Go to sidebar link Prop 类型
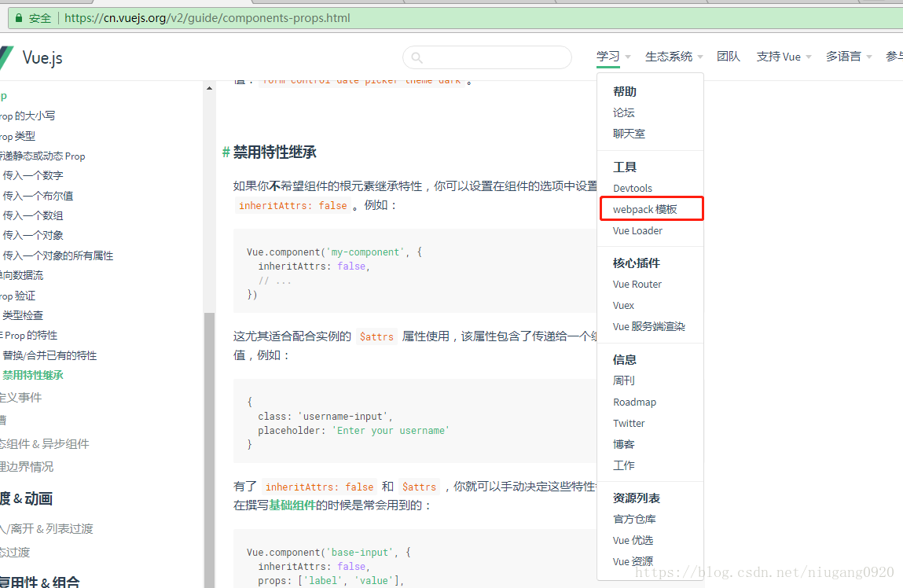 pos(17,137)
